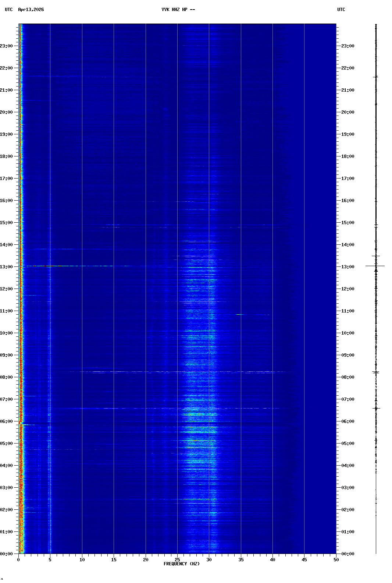
Task: Click the "VVK HHZ HP --" station title
Action: coord(178,10)
